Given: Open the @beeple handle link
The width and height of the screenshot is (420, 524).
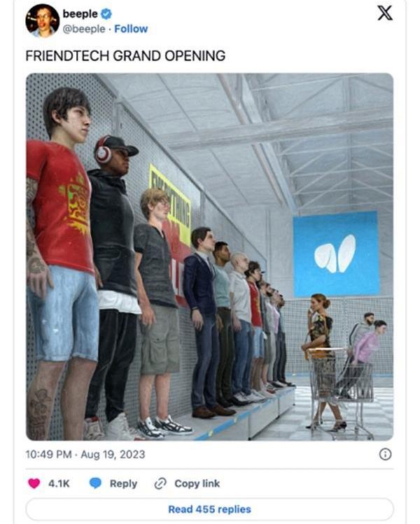Looking at the screenshot, I should (84, 29).
